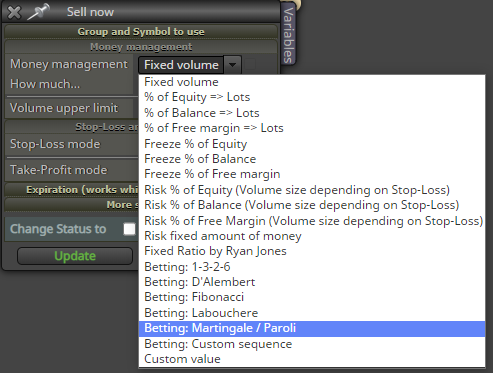Choose Risk % of Equity option
This screenshot has height=373, width=493.
312,190
